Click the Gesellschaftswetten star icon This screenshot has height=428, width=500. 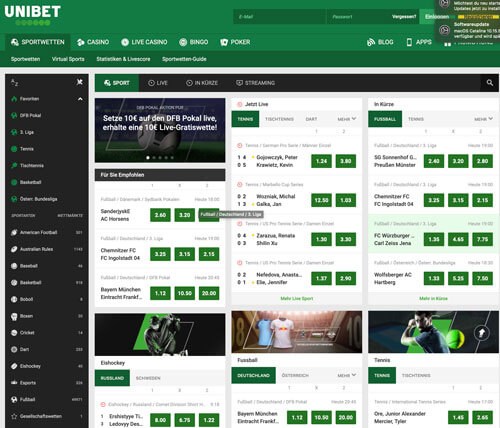(14, 416)
